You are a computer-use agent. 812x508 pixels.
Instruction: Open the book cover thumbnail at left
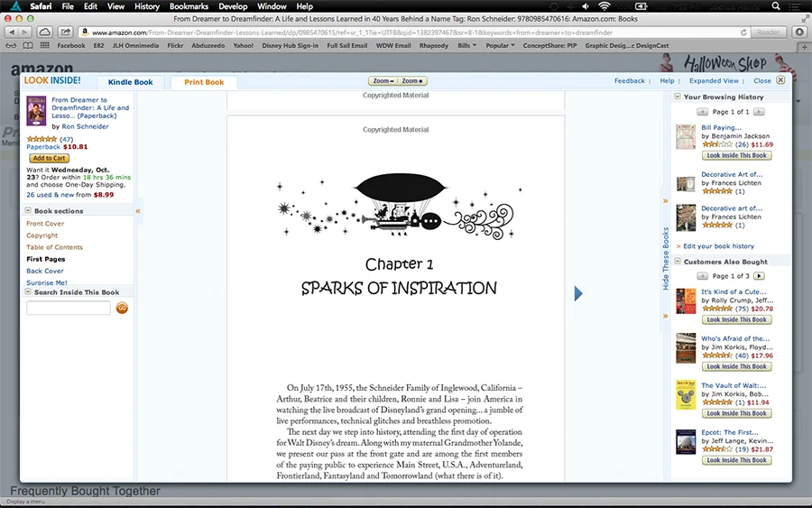click(36, 110)
